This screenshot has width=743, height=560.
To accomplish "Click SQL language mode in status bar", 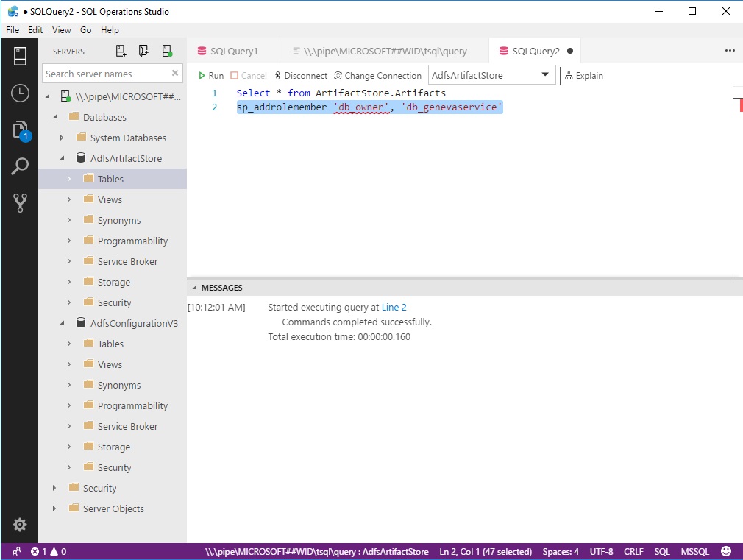I will [662, 551].
